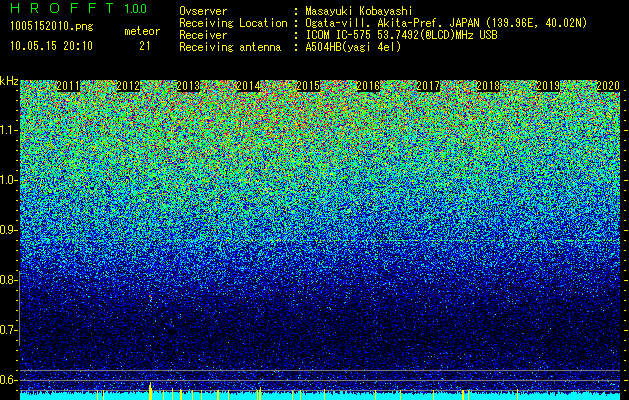This screenshot has height=400, width=629.
Task: Click the 2020 time marker
Action: 608,86
